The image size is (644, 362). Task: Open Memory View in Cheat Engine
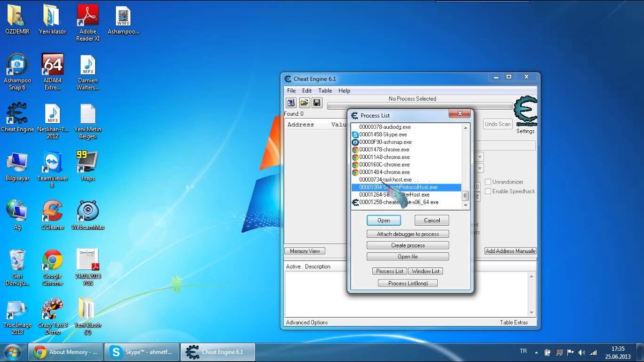tap(305, 251)
